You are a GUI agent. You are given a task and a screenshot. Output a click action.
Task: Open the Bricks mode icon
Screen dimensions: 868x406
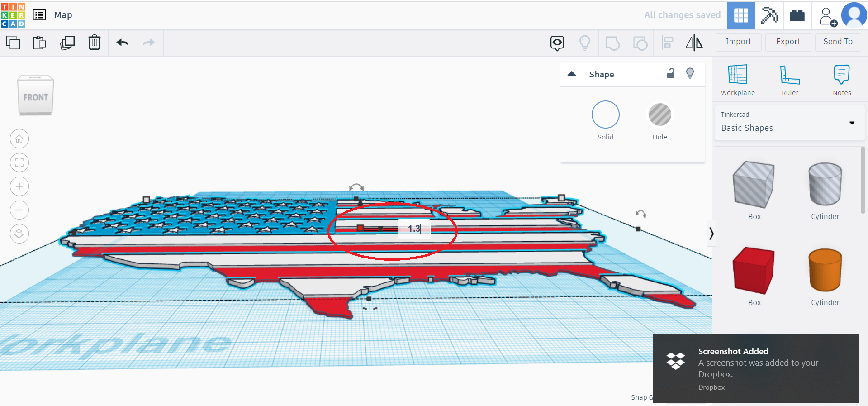point(797,15)
